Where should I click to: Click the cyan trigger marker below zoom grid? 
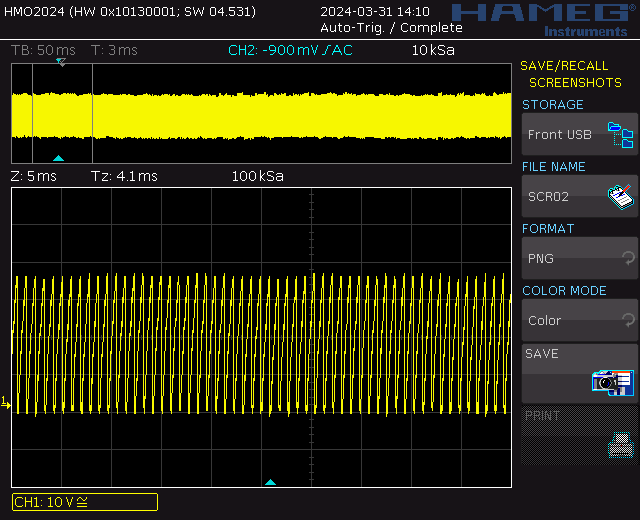[x=270, y=482]
